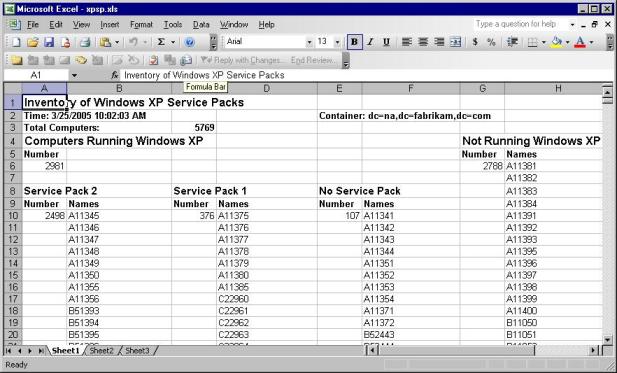This screenshot has height=373, width=617.
Task: Click the mail recipient icon before Reply with Changes
Action: pos(185,60)
